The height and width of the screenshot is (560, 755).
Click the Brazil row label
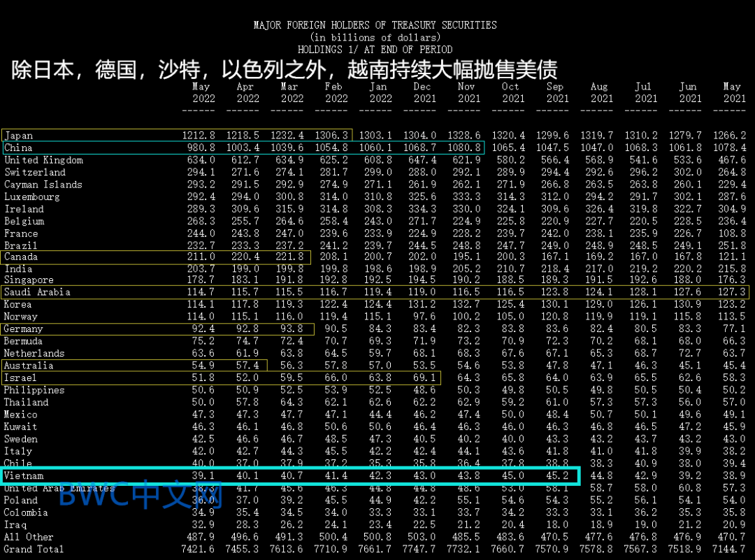point(21,245)
